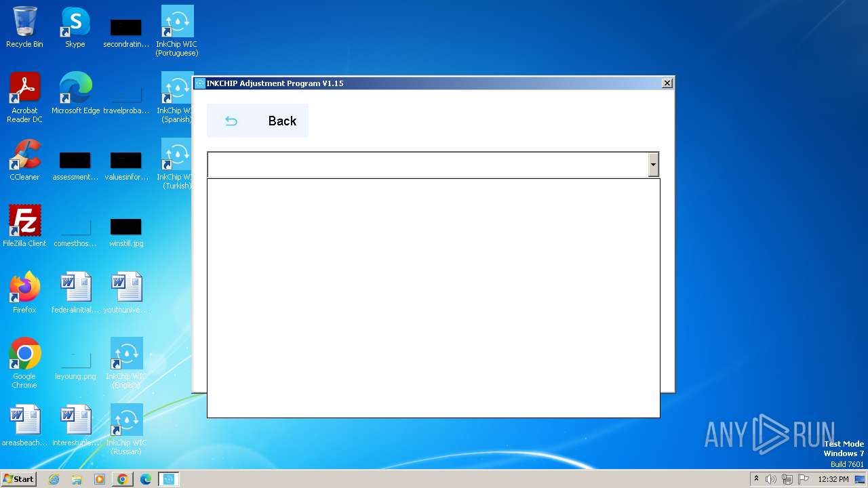Open Chrome from the taskbar
This screenshot has width=868, height=488.
coord(123,479)
